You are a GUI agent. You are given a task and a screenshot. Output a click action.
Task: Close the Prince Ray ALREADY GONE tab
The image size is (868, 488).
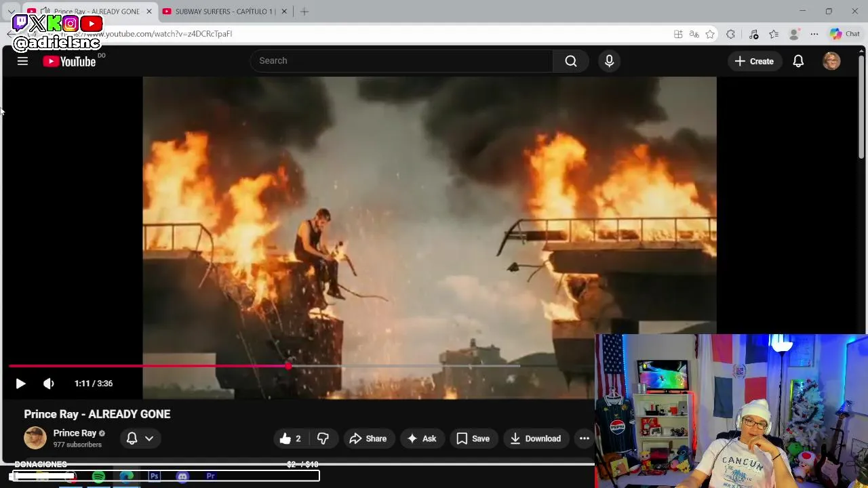[x=149, y=12]
